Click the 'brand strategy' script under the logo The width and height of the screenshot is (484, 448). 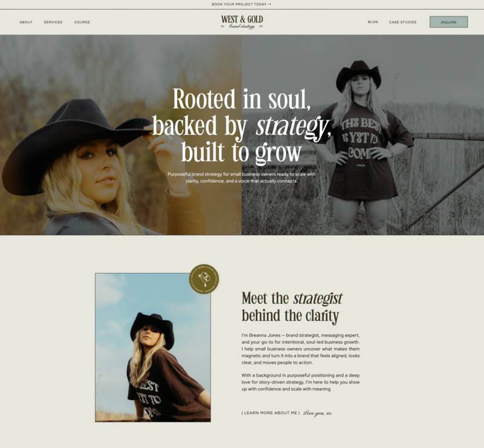pos(242,27)
